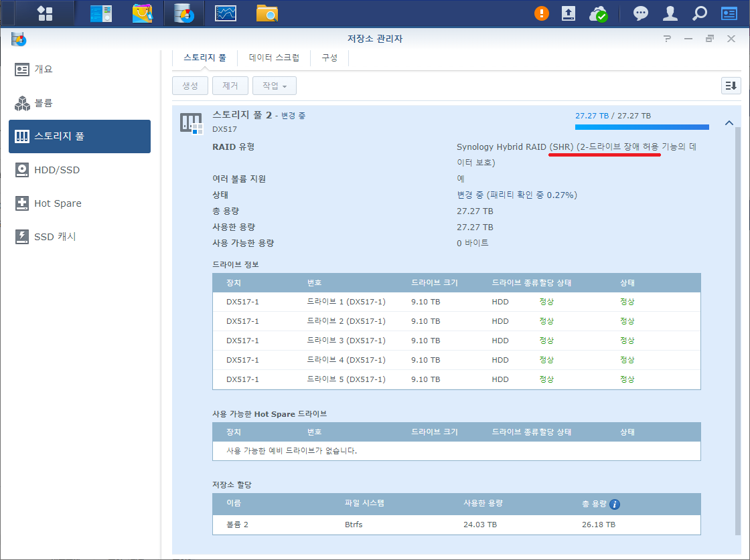Open user account options icon
The height and width of the screenshot is (560, 750).
670,13
